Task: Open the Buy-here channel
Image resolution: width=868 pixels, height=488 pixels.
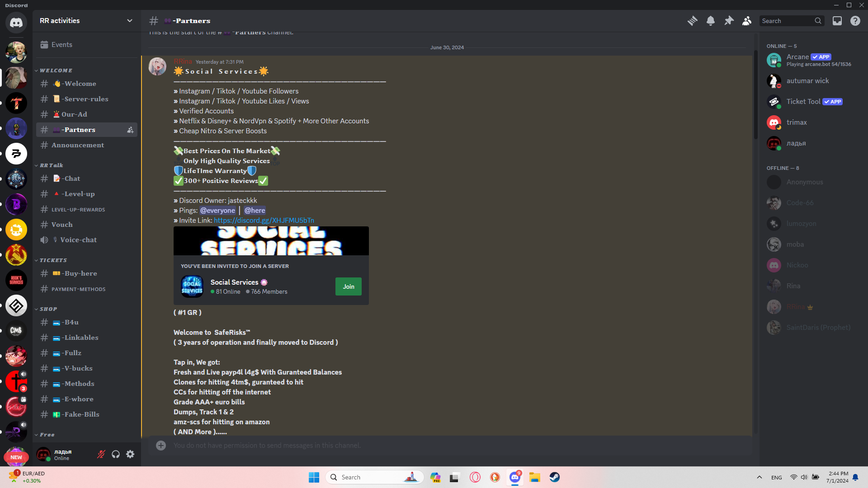Action: tap(86, 273)
